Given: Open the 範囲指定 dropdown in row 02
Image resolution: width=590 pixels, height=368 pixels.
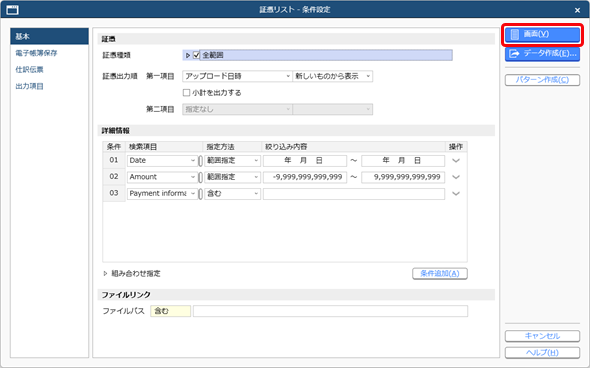Looking at the screenshot, I should point(233,177).
